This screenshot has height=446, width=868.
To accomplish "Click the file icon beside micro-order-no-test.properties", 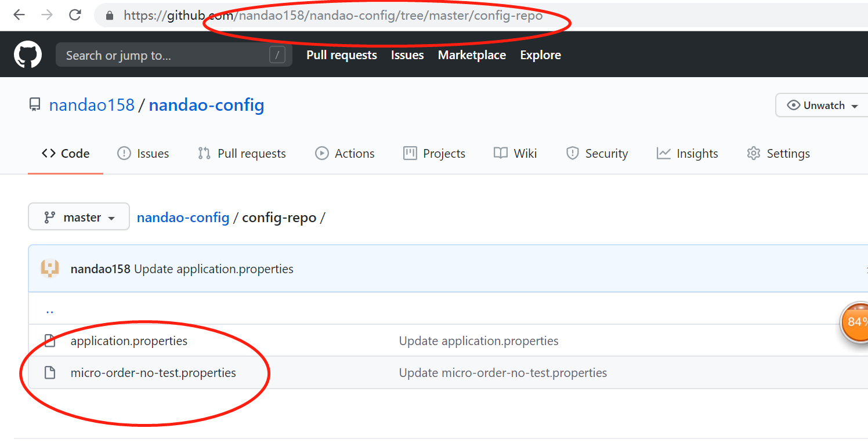I will point(50,372).
